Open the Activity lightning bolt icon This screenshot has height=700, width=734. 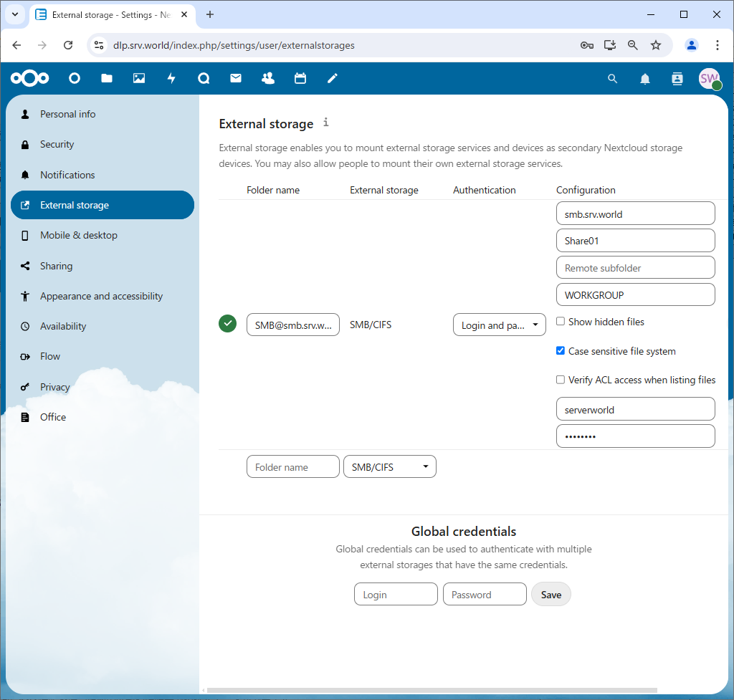pyautogui.click(x=171, y=79)
